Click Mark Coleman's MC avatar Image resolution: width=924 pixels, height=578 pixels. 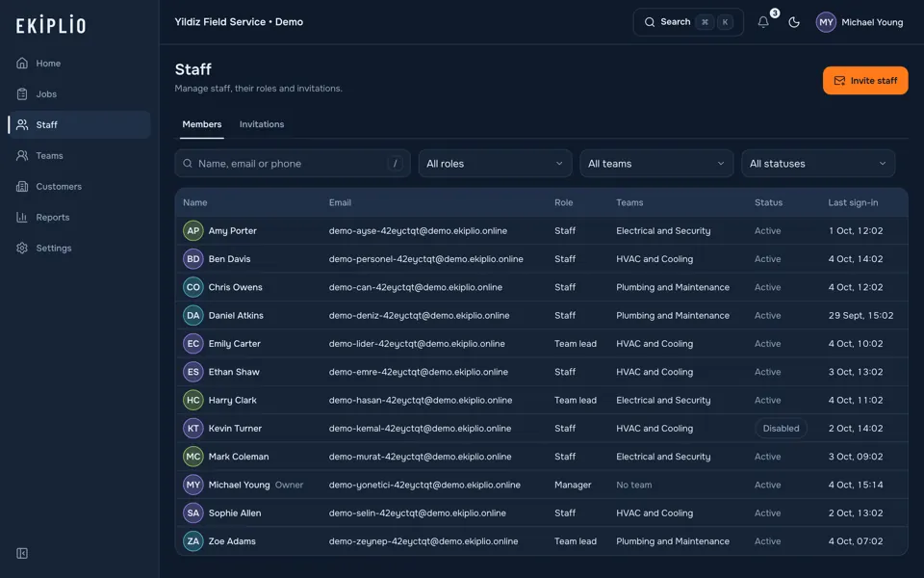pos(193,457)
